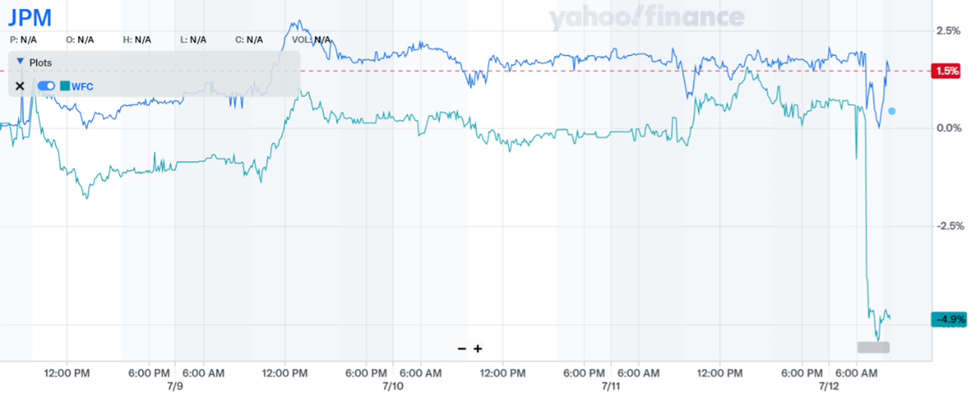Toggle WFC plot visibility switch
This screenshot has width=980, height=393.
pyautogui.click(x=45, y=86)
